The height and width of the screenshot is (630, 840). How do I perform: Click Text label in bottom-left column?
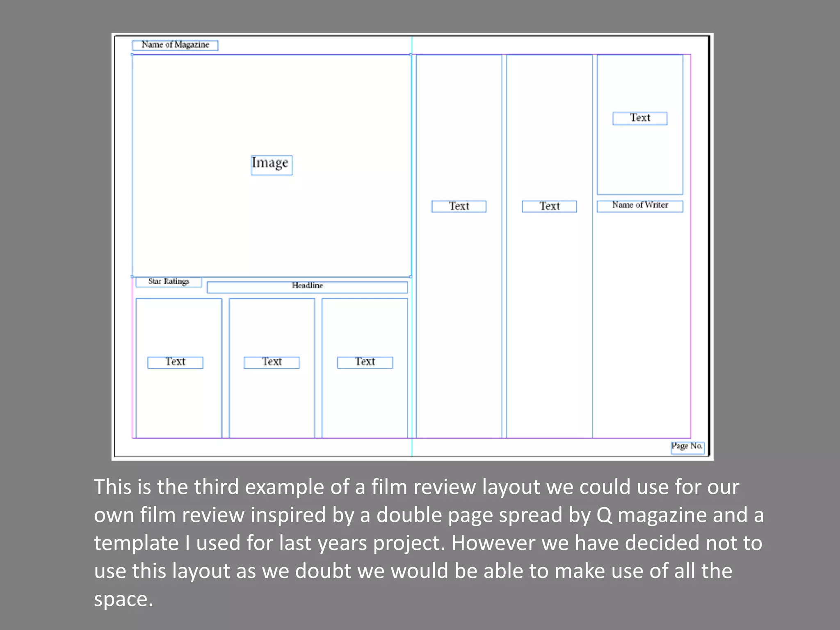click(175, 362)
